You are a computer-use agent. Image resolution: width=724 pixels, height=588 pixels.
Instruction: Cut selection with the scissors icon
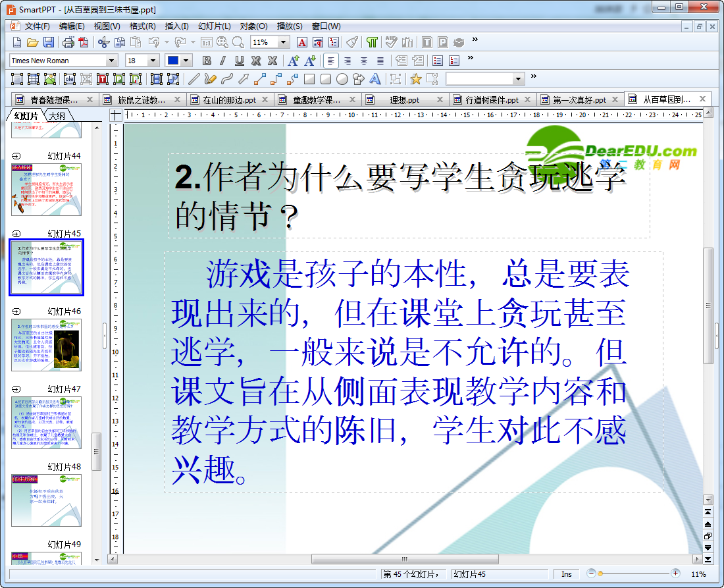pyautogui.click(x=103, y=43)
